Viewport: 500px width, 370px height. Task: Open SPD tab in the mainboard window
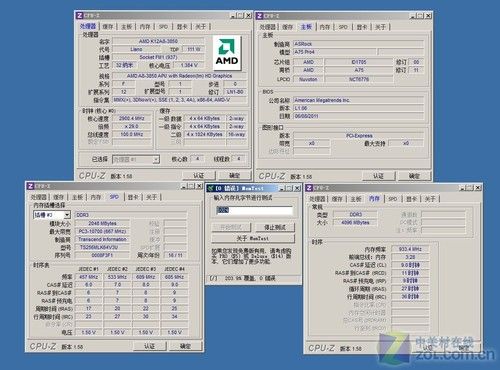click(343, 27)
